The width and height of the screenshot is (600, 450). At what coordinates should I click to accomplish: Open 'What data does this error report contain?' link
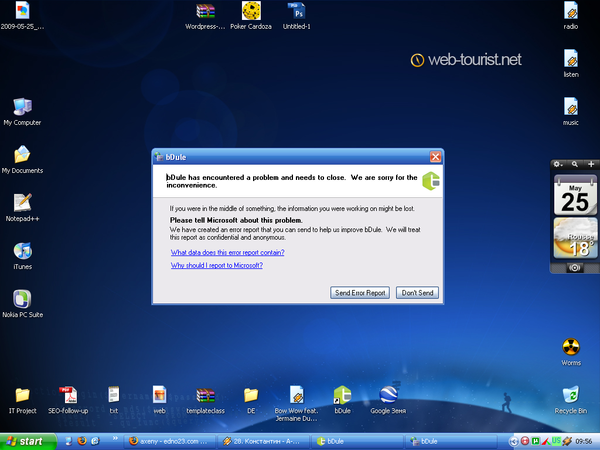click(228, 253)
